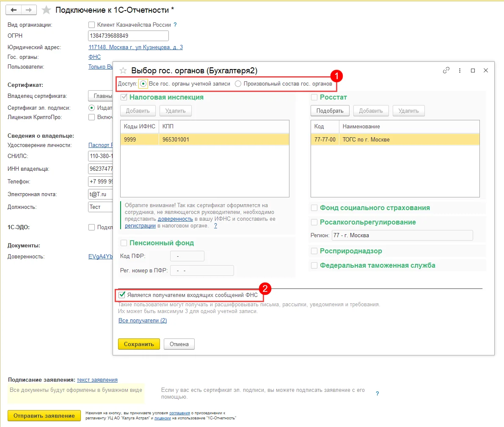The height and width of the screenshot is (427, 504).
Task: Open the Паспорт identity document link
Action: point(100,145)
